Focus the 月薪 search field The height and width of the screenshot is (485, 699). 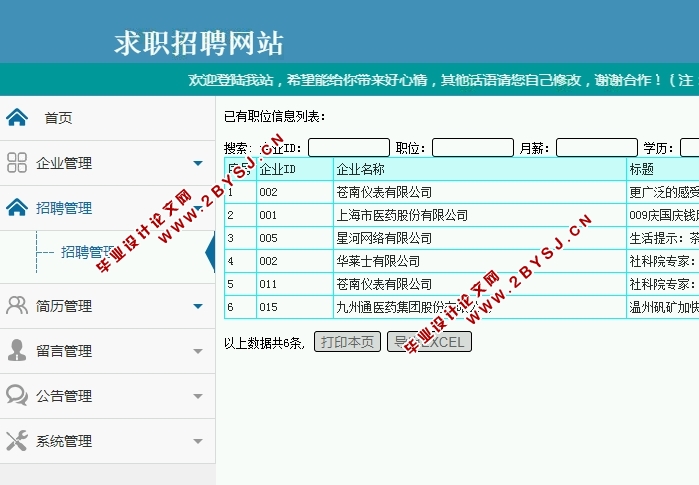(x=597, y=148)
